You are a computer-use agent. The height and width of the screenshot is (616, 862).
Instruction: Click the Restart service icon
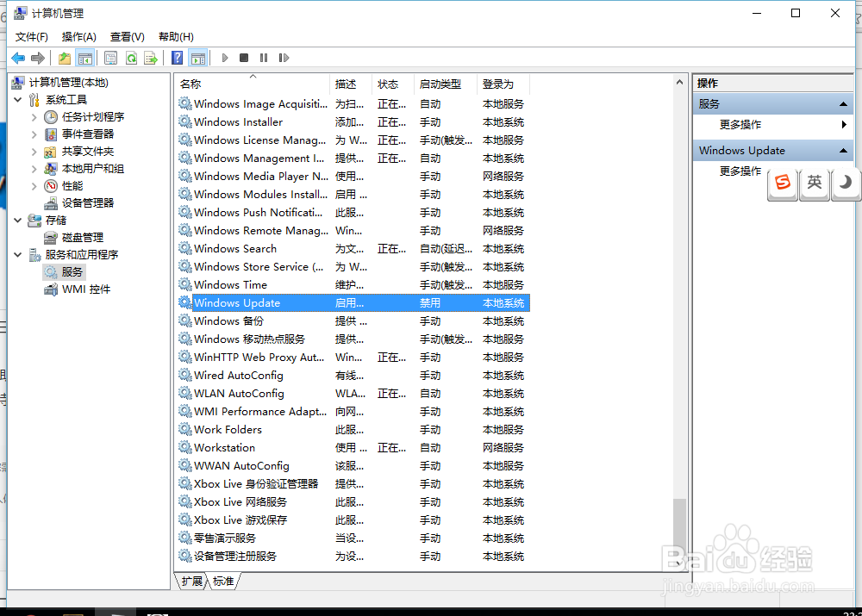(284, 58)
